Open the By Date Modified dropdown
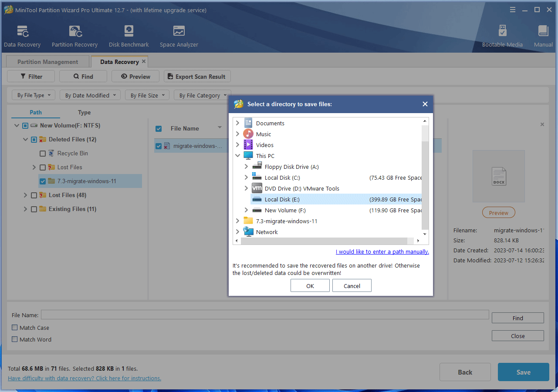This screenshot has height=392, width=558. point(90,95)
